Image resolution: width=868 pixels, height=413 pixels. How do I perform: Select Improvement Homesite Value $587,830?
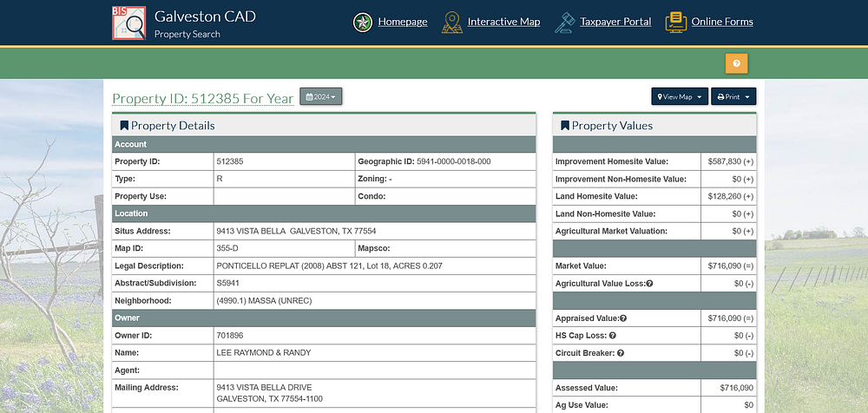click(730, 161)
